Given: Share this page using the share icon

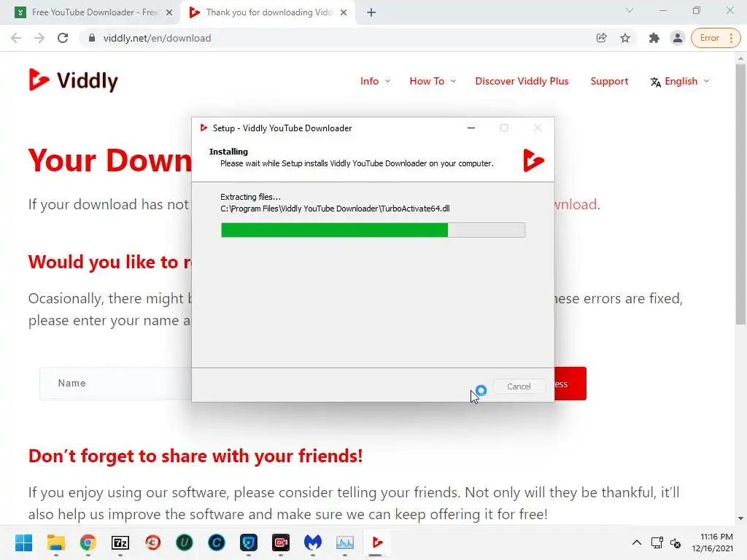Looking at the screenshot, I should point(601,38).
